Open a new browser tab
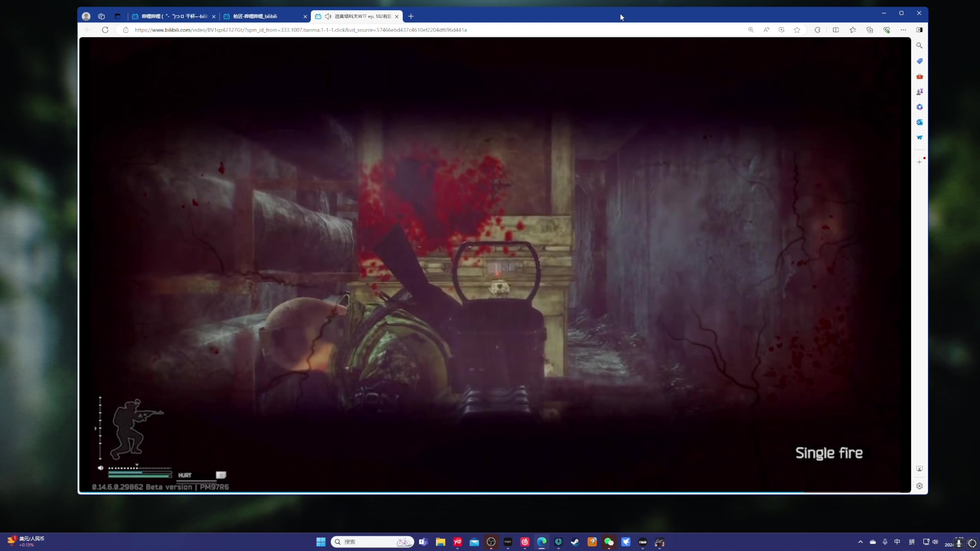The height and width of the screenshot is (551, 980). pos(411,16)
